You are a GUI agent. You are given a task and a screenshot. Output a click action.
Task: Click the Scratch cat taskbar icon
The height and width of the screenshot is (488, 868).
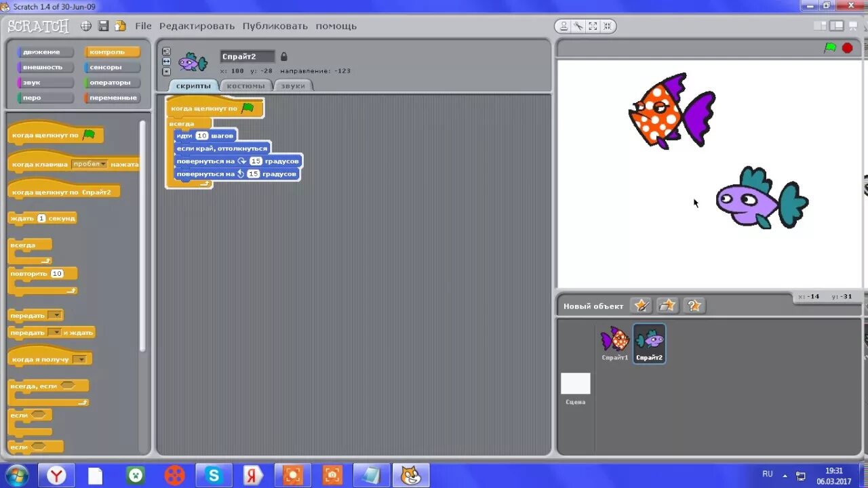coord(411,475)
